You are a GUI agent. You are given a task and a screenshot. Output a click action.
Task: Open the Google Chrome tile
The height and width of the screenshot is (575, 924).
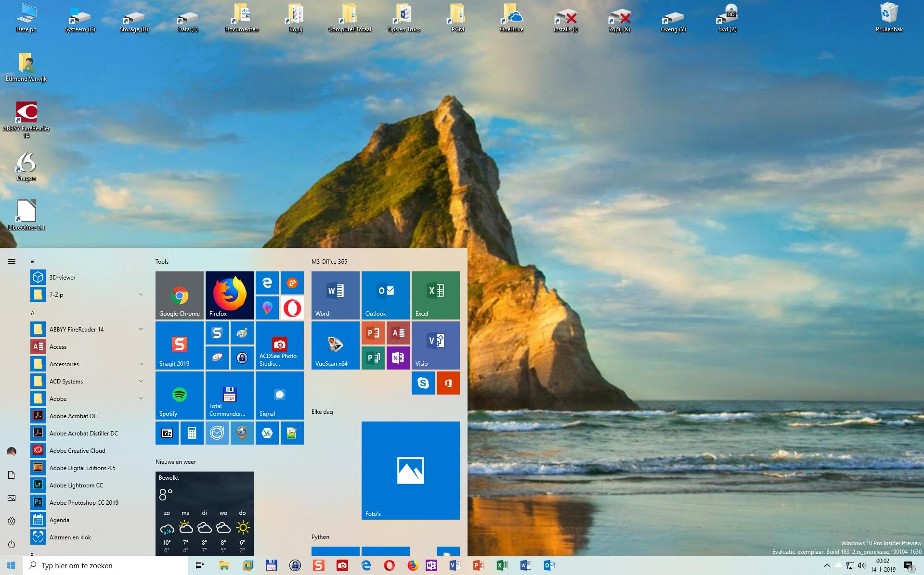pyautogui.click(x=179, y=295)
